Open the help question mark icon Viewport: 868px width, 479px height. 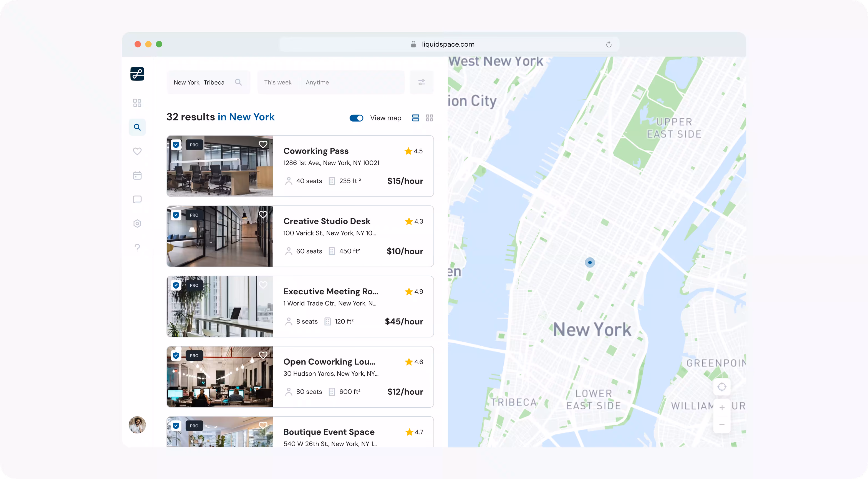[x=137, y=248]
